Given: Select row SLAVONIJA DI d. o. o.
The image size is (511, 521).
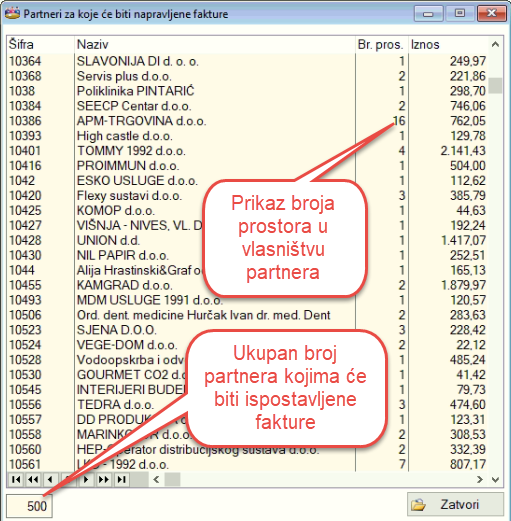Looking at the screenshot, I should click(247, 61).
